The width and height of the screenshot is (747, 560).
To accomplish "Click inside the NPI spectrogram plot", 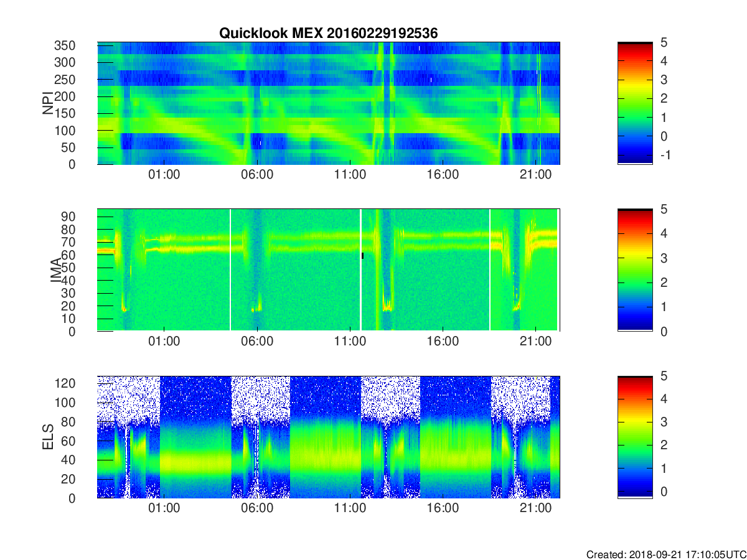I will coord(329,103).
